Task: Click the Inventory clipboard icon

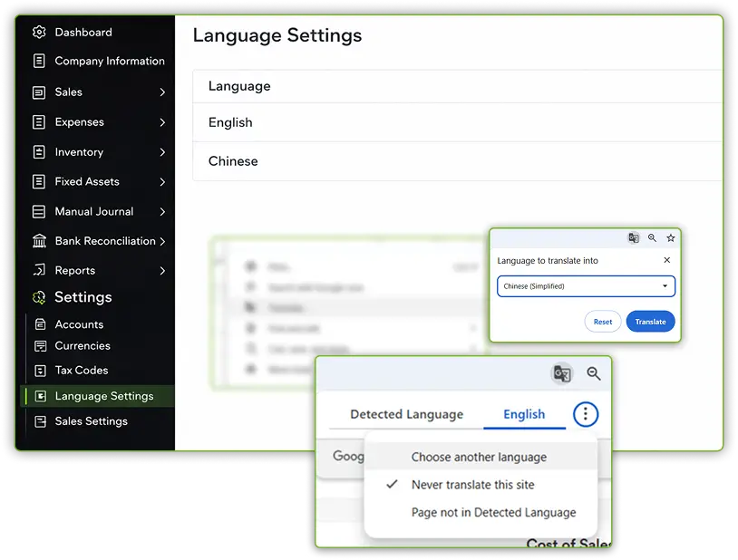Action: click(x=39, y=152)
